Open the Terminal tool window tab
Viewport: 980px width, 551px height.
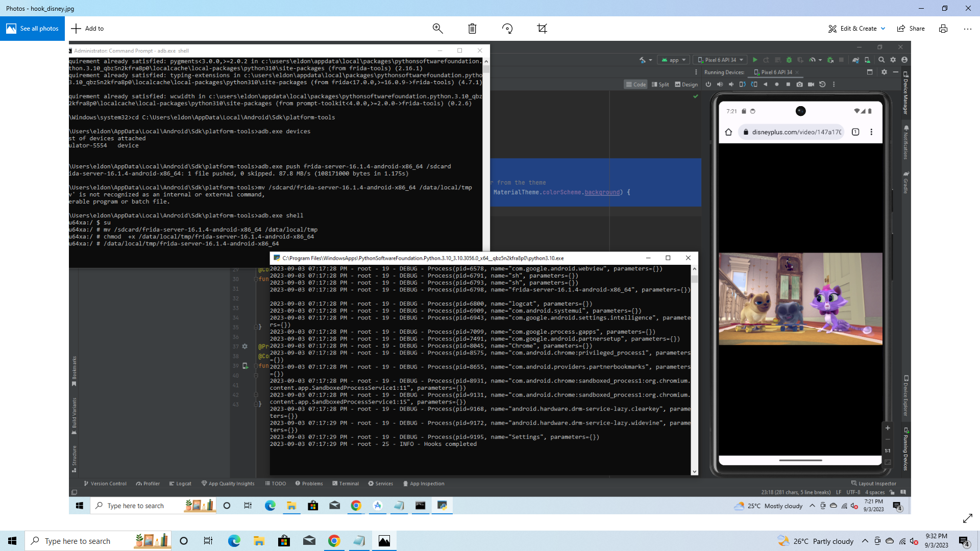[x=346, y=484]
